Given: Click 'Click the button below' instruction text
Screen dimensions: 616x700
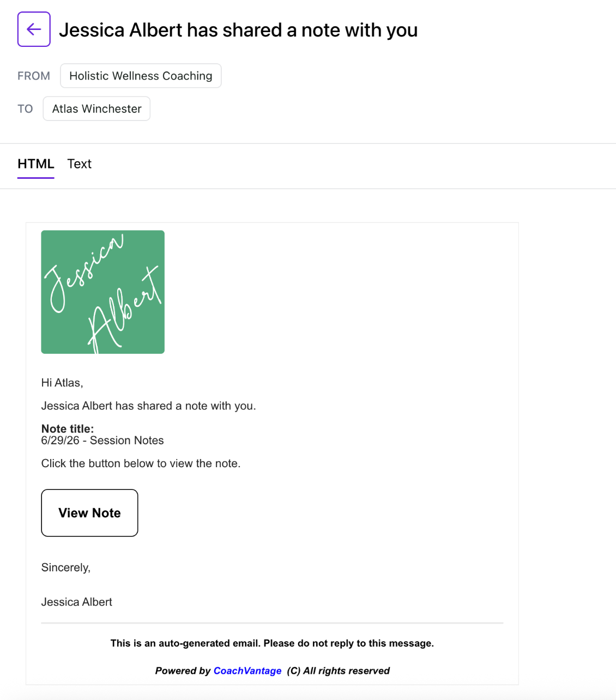Looking at the screenshot, I should [141, 463].
